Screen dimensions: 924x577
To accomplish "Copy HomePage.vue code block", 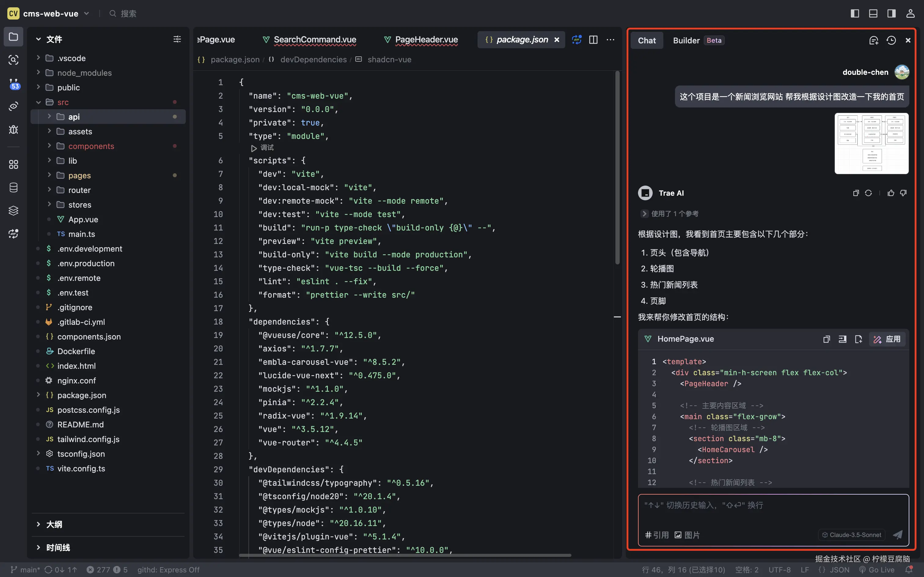I will click(827, 339).
